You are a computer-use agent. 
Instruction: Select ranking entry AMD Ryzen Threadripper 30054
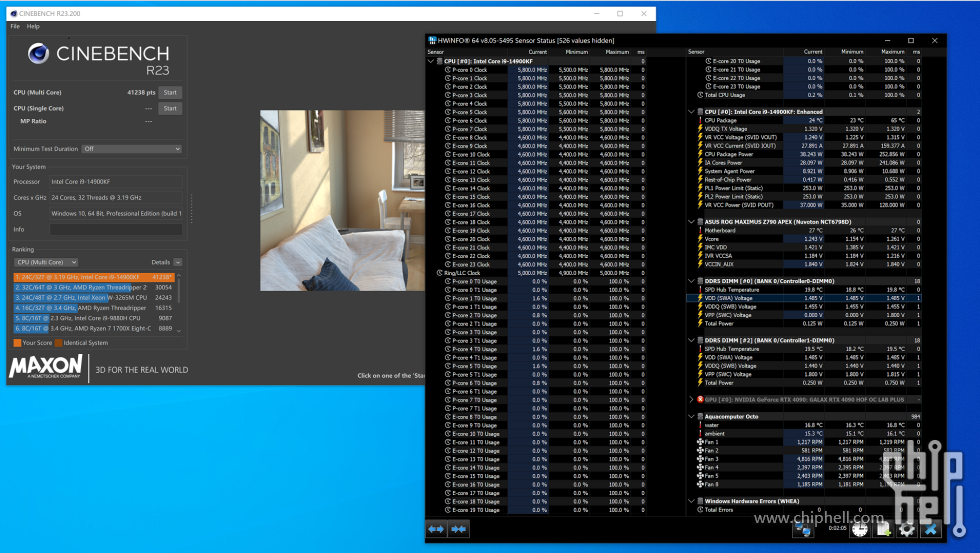pos(94,287)
